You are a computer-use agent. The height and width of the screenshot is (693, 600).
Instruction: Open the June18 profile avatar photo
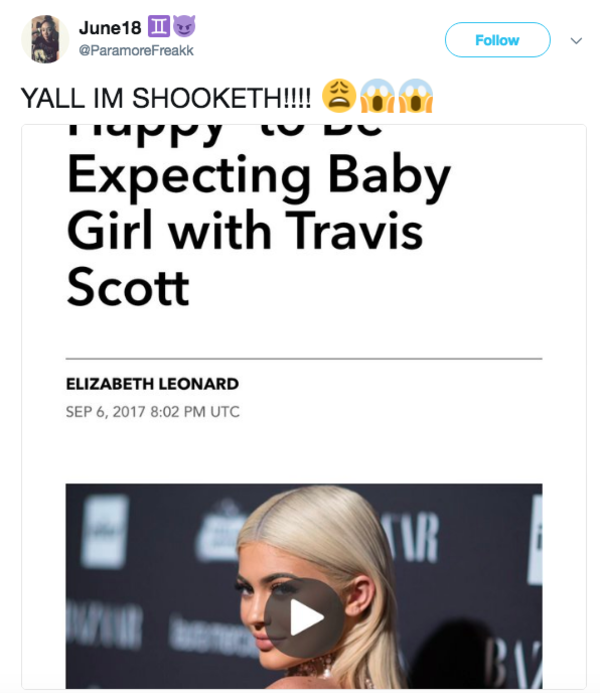click(45, 39)
